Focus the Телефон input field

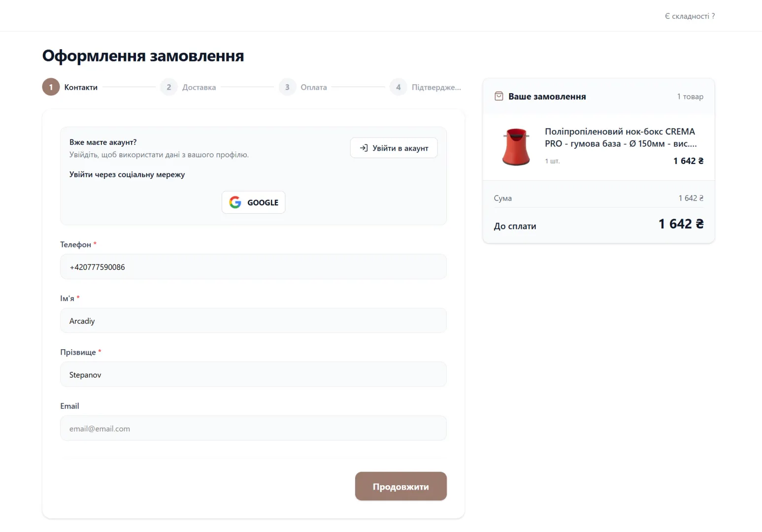(x=253, y=266)
